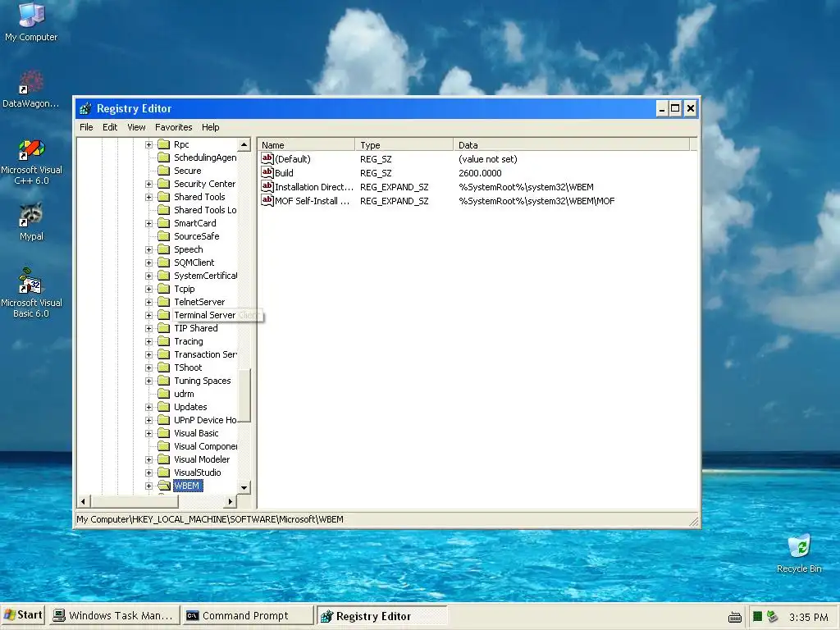Click the Secure folder icon
The height and width of the screenshot is (630, 840).
coord(164,171)
